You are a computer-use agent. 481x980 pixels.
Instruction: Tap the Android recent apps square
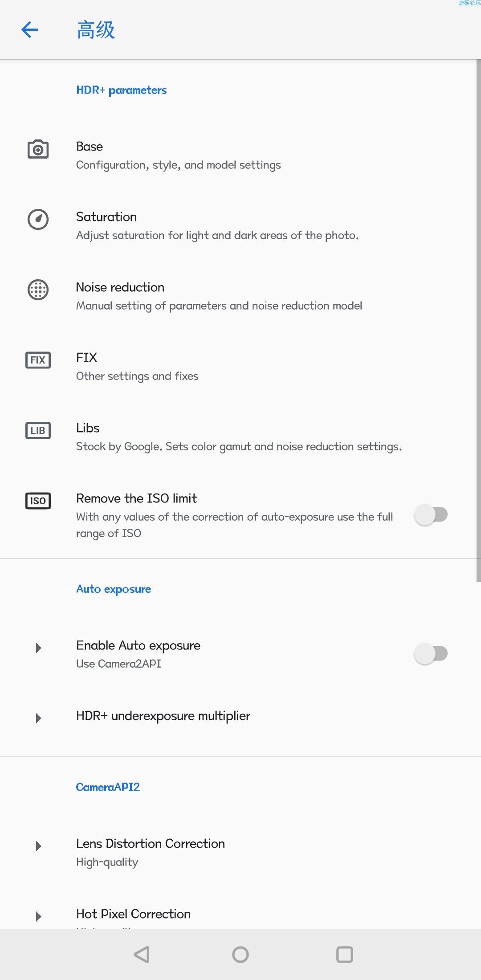345,954
